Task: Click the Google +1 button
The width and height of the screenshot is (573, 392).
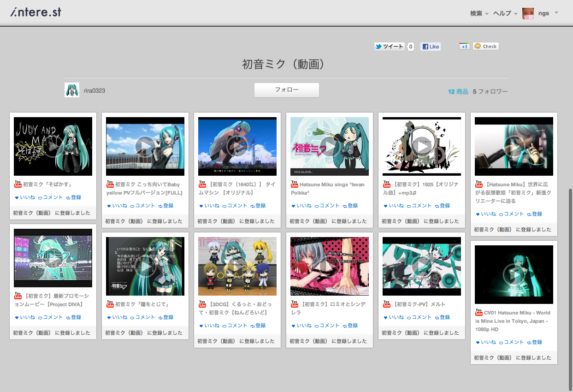Action: [464, 46]
